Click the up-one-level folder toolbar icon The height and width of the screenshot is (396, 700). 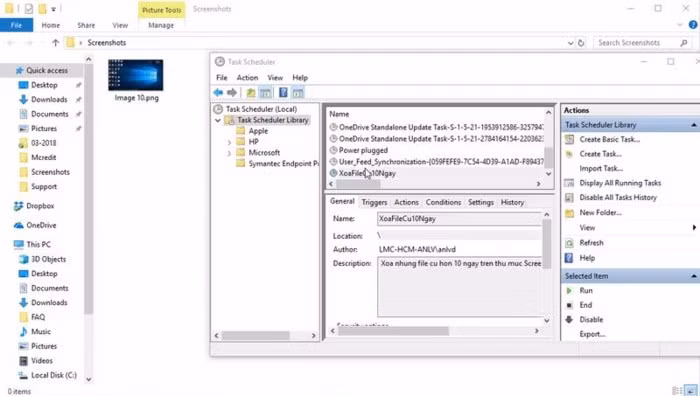pyautogui.click(x=251, y=92)
